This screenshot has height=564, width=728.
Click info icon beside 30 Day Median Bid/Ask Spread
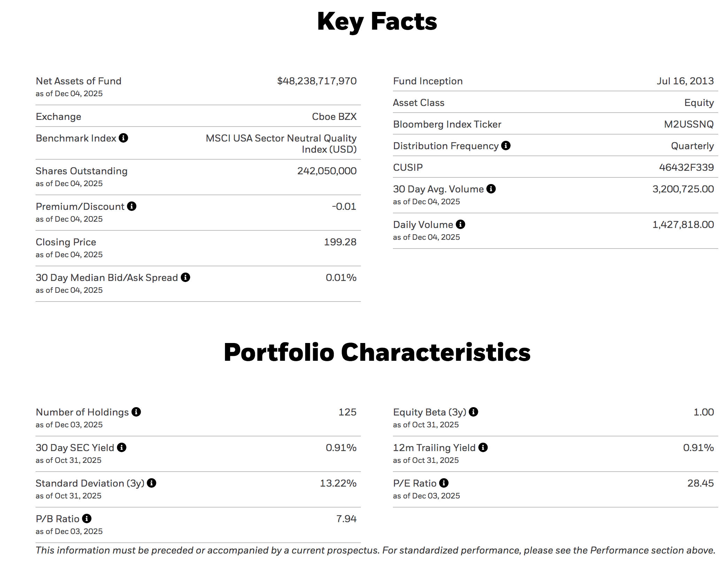click(186, 277)
